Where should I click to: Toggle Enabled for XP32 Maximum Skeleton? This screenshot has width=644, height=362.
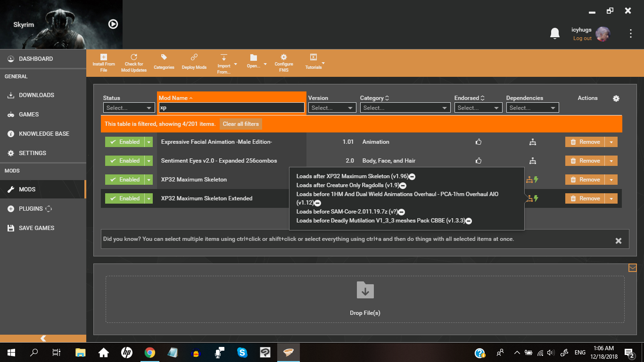pos(125,180)
